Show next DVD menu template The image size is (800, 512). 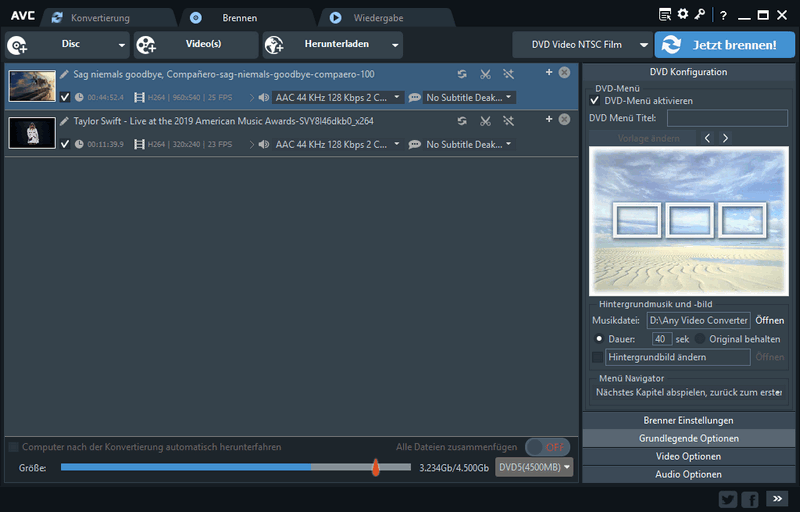[725, 138]
